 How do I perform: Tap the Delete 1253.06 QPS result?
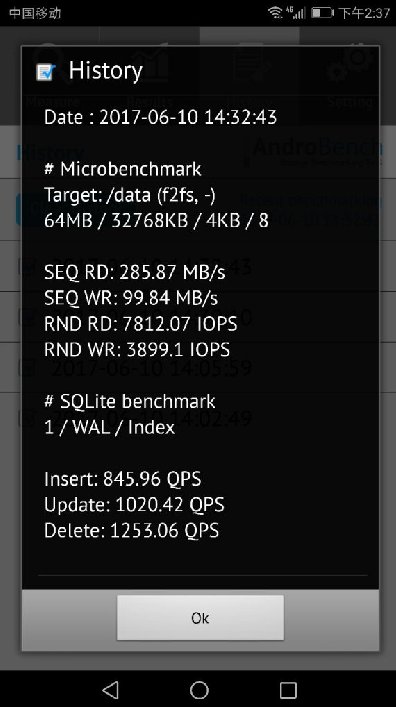click(132, 530)
